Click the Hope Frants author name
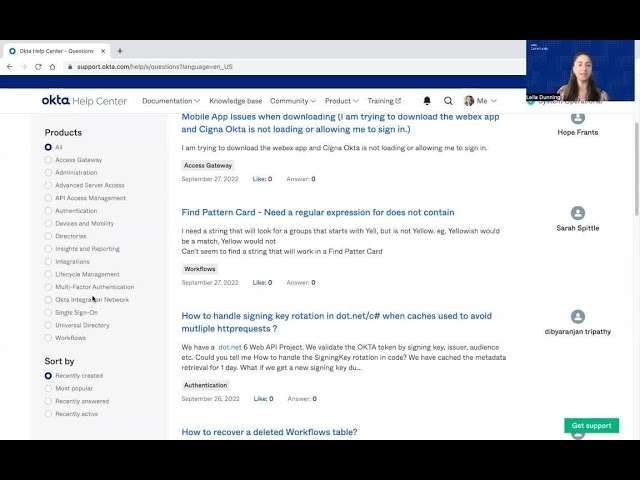The height and width of the screenshot is (480, 640). coord(578,132)
